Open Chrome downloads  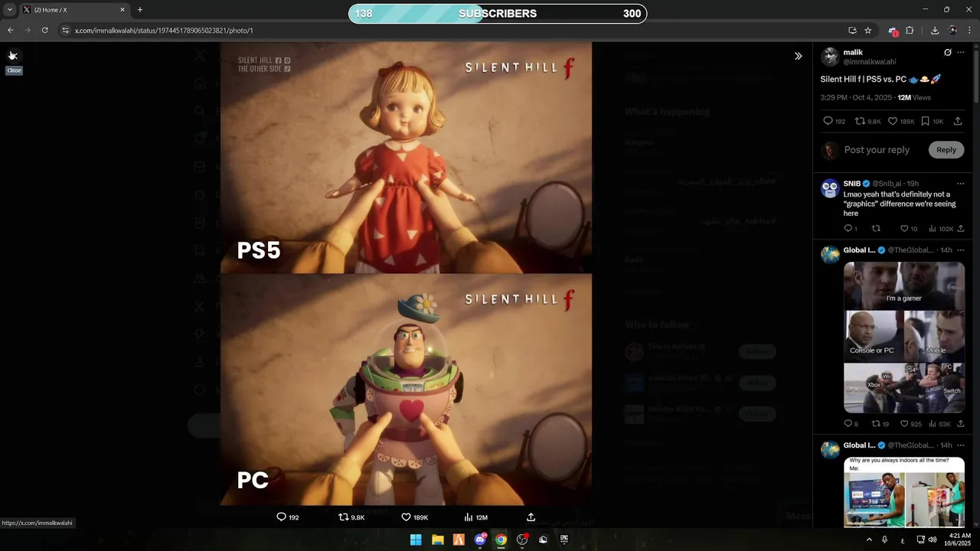pyautogui.click(x=935, y=31)
